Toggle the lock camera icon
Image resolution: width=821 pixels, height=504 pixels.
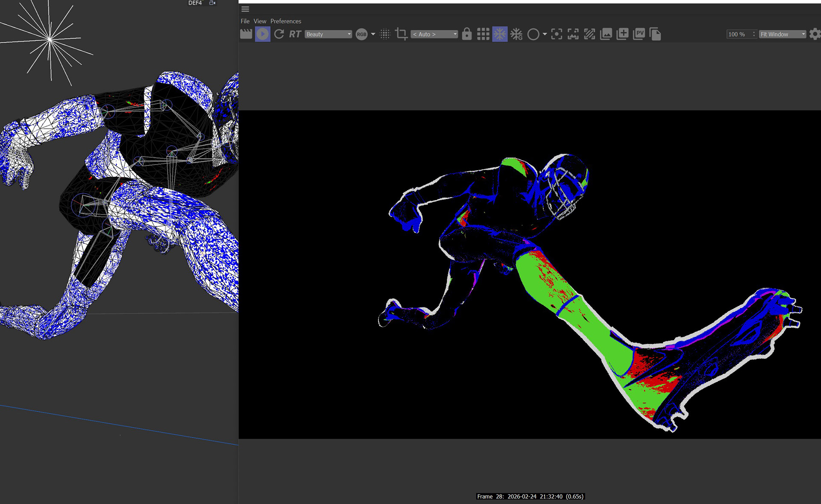(x=467, y=34)
